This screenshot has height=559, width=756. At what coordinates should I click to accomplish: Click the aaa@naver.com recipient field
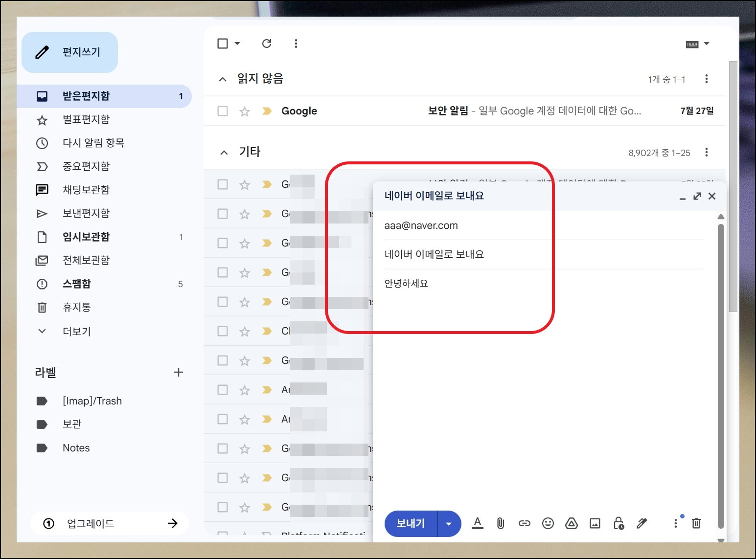[544, 225]
